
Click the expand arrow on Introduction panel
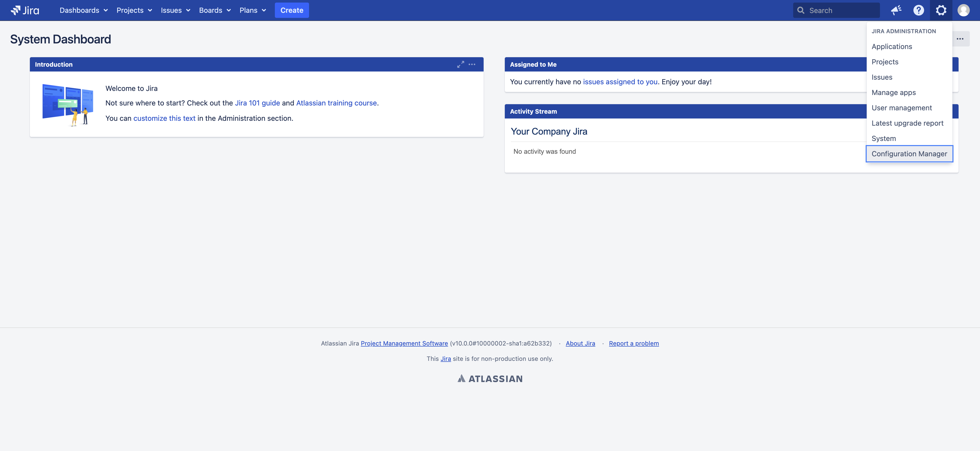[461, 64]
